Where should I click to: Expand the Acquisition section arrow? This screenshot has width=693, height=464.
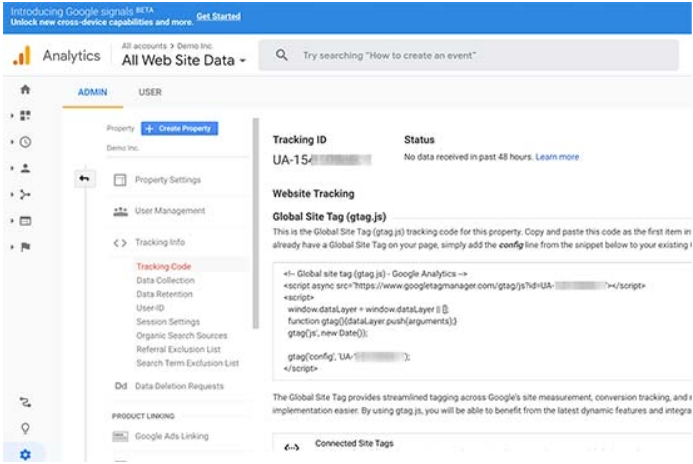(x=12, y=194)
